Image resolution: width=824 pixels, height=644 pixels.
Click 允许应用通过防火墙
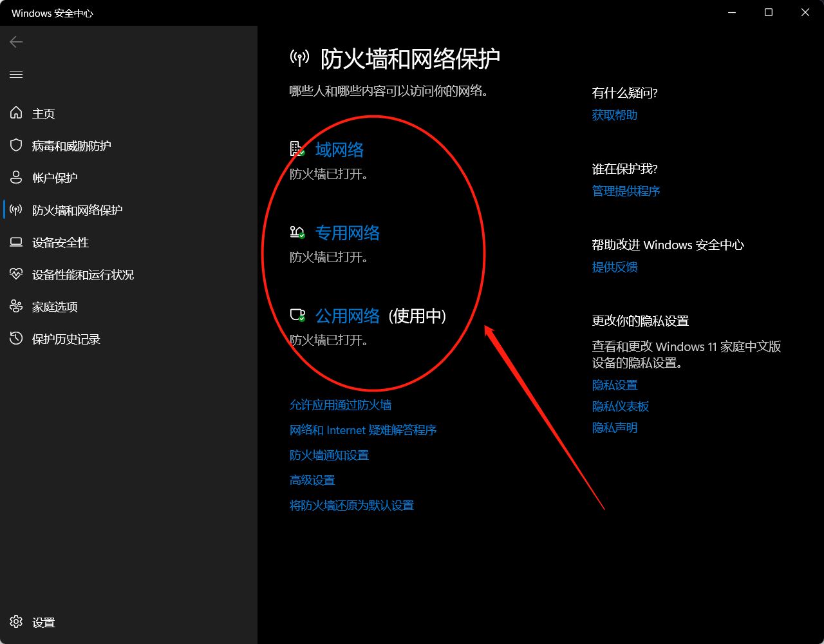tap(341, 404)
